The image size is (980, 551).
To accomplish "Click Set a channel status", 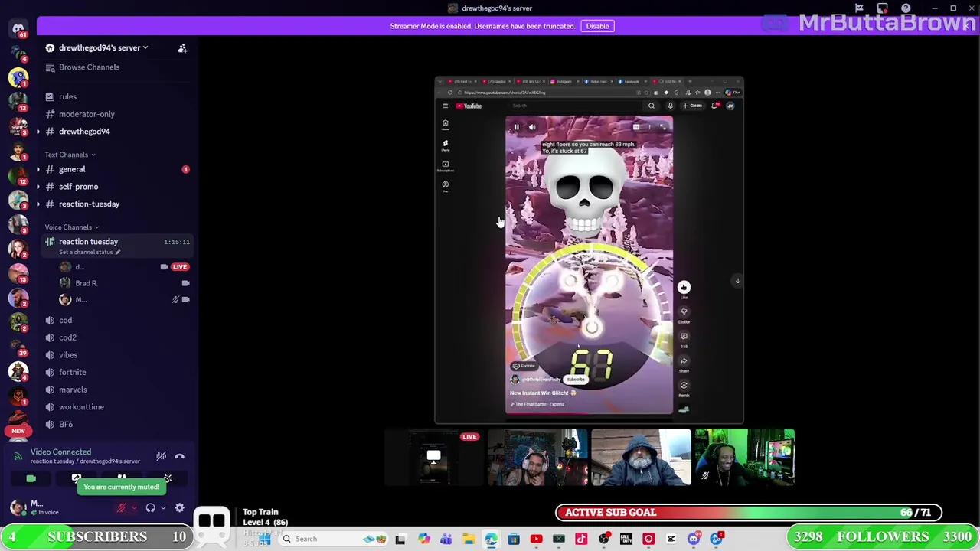I will tap(90, 252).
